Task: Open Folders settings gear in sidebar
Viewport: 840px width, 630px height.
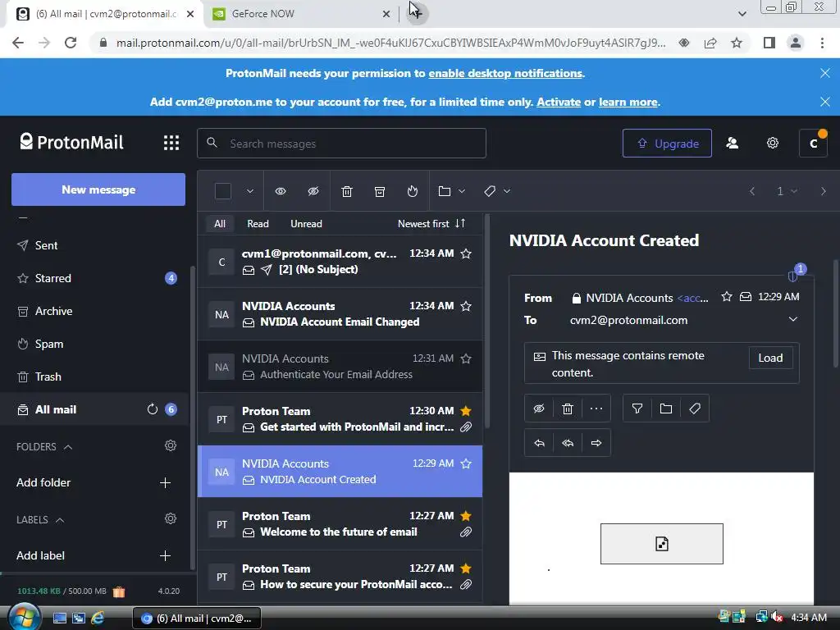Action: click(x=171, y=445)
